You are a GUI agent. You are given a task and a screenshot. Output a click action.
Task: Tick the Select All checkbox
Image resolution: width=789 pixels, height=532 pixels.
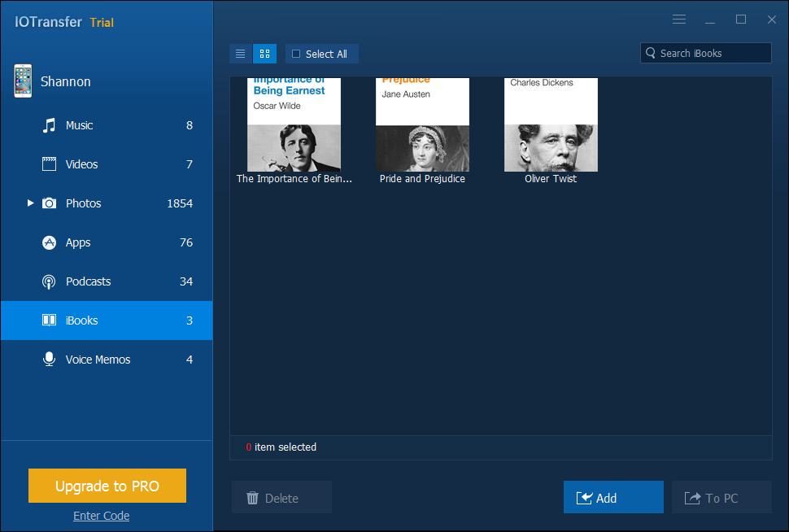coord(296,54)
